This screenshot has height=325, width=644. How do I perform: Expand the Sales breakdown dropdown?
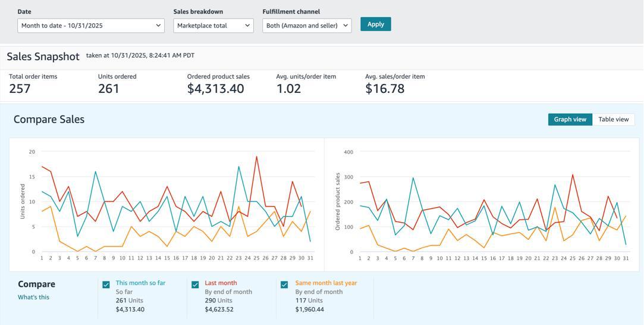[x=213, y=26]
